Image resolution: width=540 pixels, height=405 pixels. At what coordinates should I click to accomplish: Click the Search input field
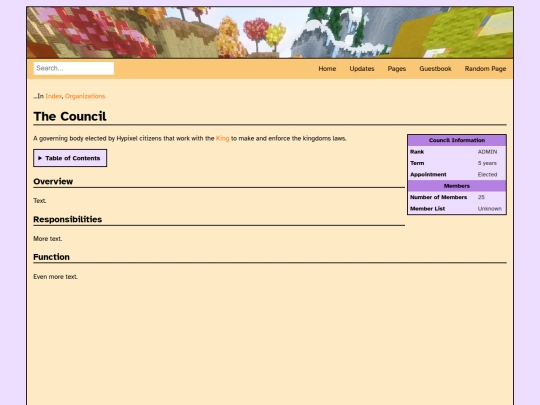[x=74, y=68]
